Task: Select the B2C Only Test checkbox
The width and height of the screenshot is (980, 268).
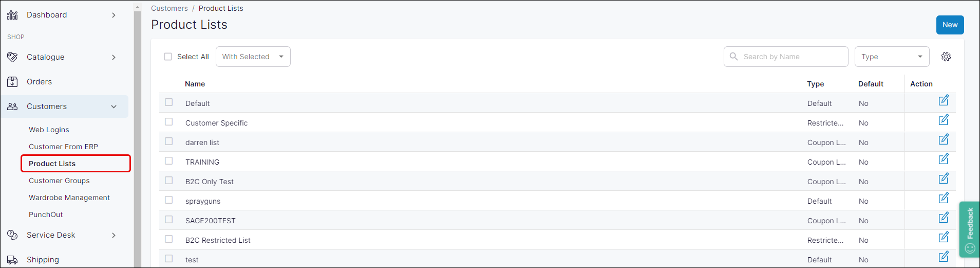Action: point(168,181)
